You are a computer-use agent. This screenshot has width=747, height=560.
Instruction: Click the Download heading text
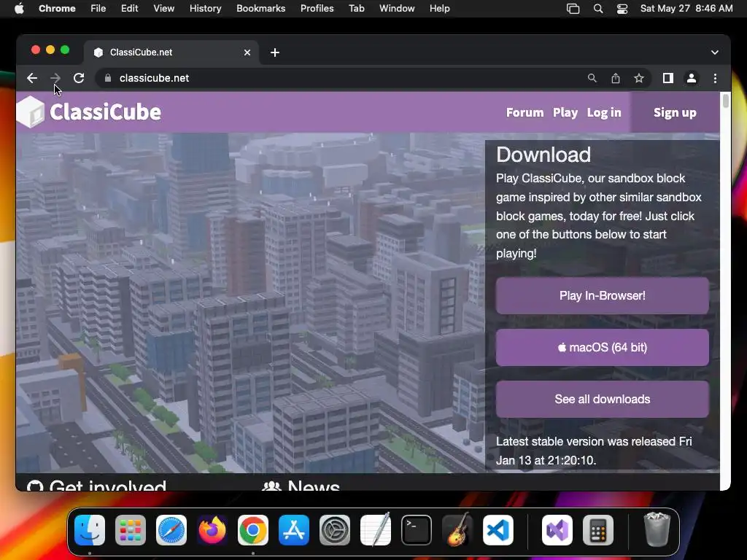click(543, 155)
